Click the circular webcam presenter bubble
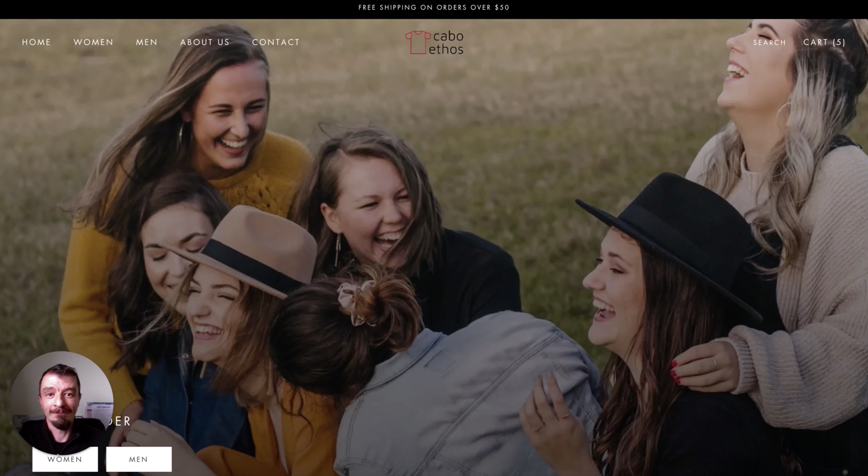868x476 pixels. (61, 403)
